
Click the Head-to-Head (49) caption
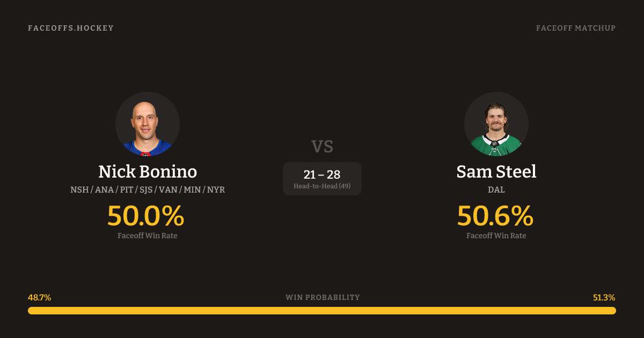(322, 186)
